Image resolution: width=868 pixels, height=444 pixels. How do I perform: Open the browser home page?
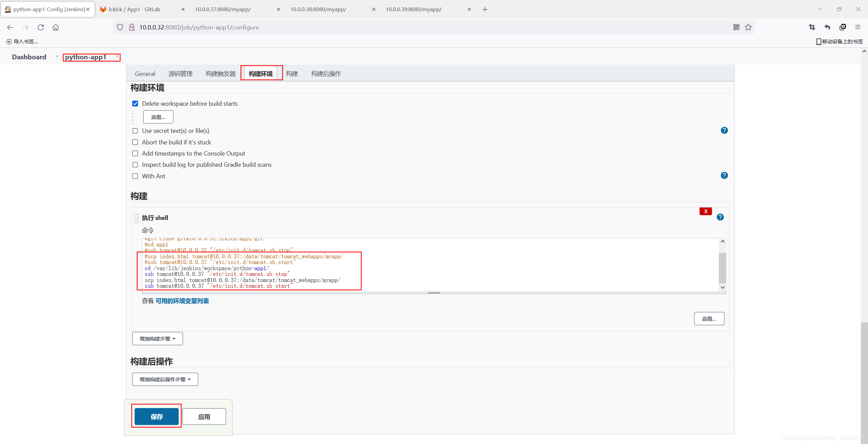[x=56, y=27]
